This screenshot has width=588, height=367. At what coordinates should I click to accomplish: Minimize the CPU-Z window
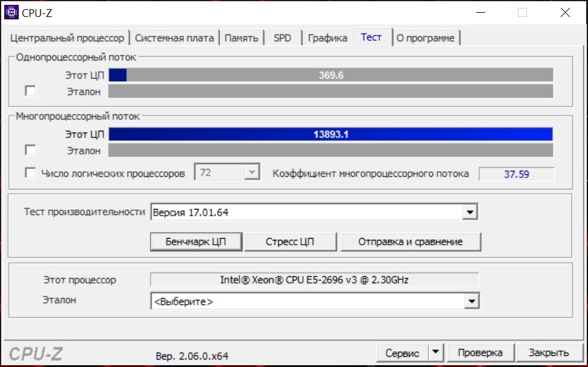click(x=481, y=12)
